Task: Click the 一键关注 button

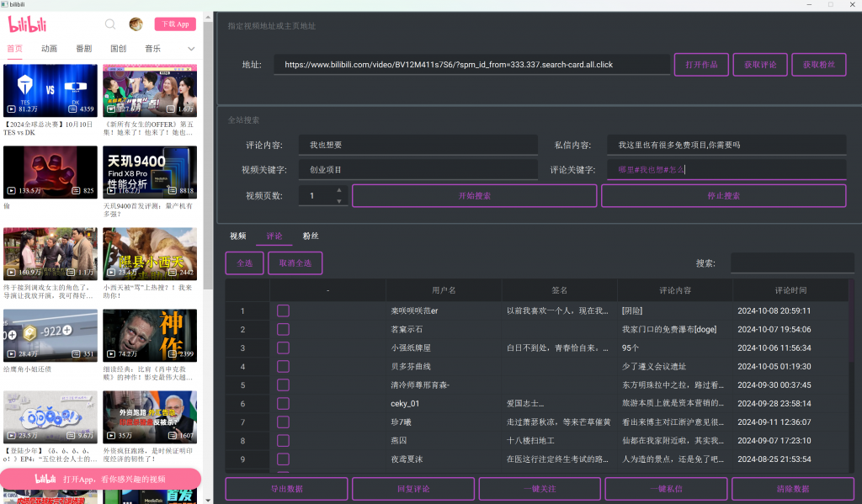Action: tap(540, 489)
